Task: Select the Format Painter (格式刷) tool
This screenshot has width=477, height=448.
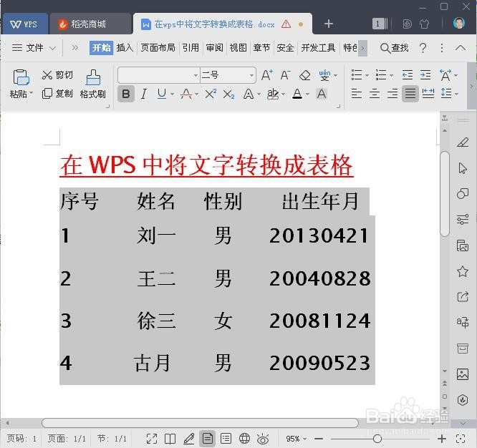Action: (93, 84)
